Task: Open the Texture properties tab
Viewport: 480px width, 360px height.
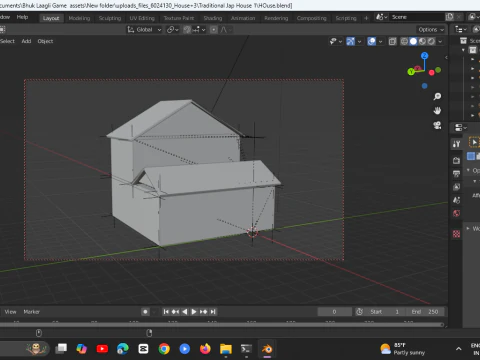Action: [456, 234]
